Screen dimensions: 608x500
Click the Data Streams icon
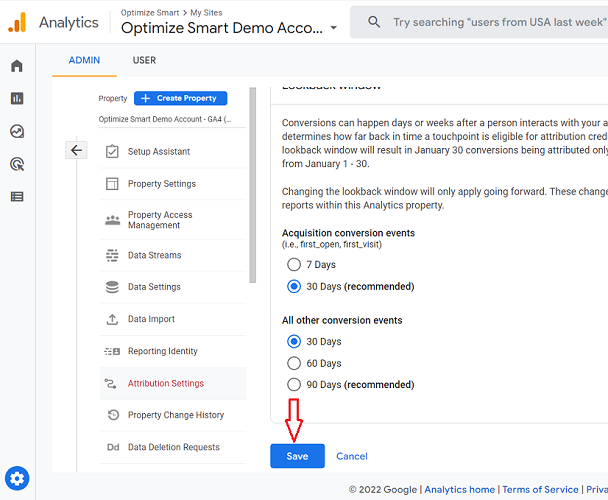point(112,255)
